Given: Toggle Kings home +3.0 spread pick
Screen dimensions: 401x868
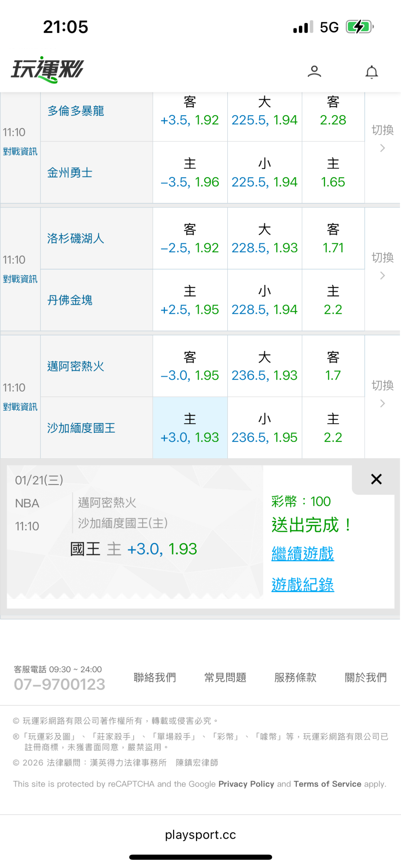Looking at the screenshot, I should (x=190, y=428).
